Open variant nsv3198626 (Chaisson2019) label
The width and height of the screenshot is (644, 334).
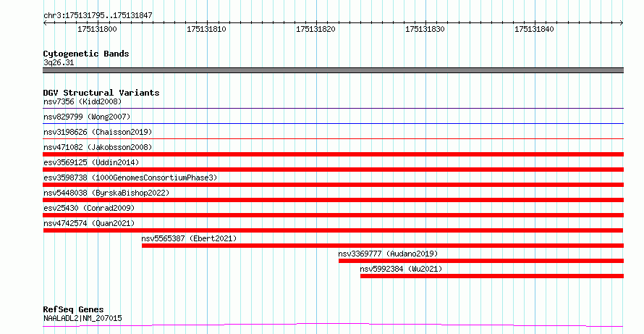[x=98, y=132]
